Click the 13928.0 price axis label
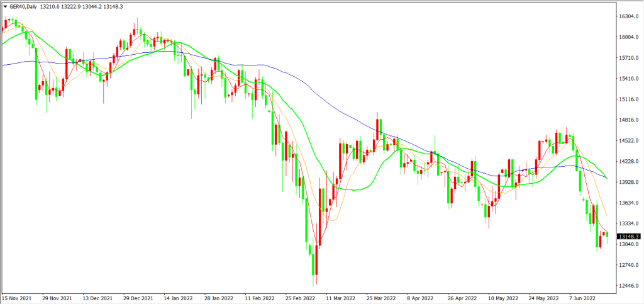 point(627,182)
